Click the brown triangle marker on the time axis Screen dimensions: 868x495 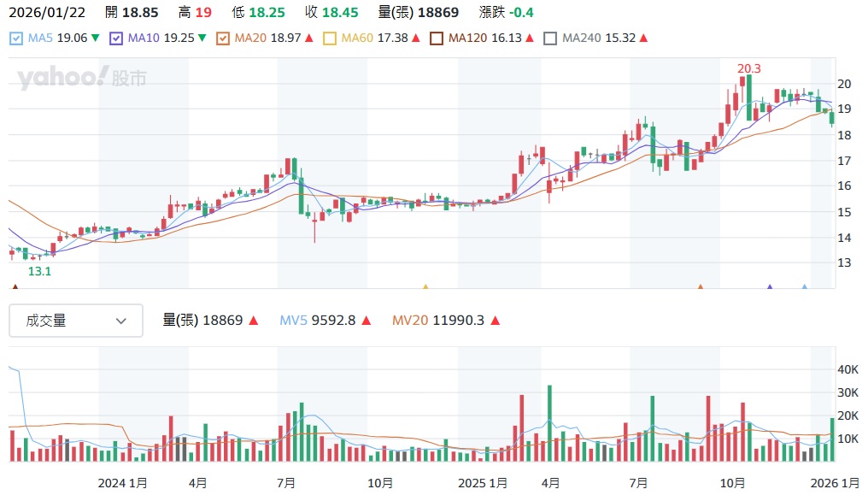[x=15, y=288]
